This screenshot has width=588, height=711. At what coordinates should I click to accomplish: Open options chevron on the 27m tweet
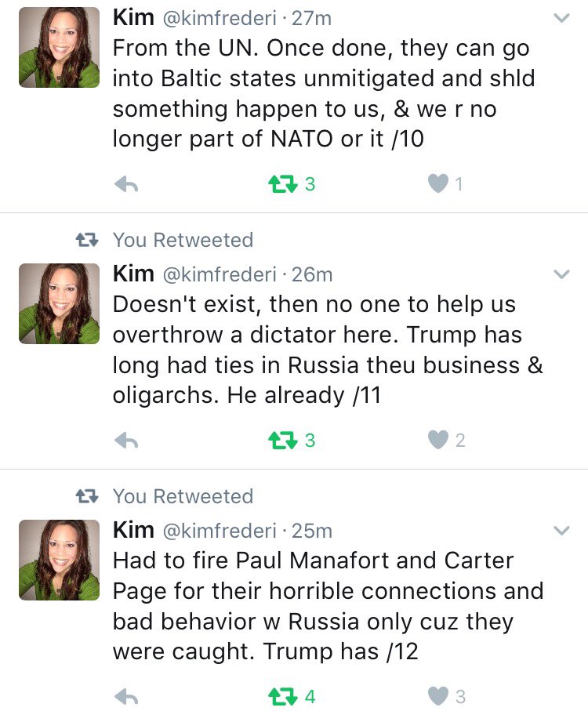click(x=561, y=18)
